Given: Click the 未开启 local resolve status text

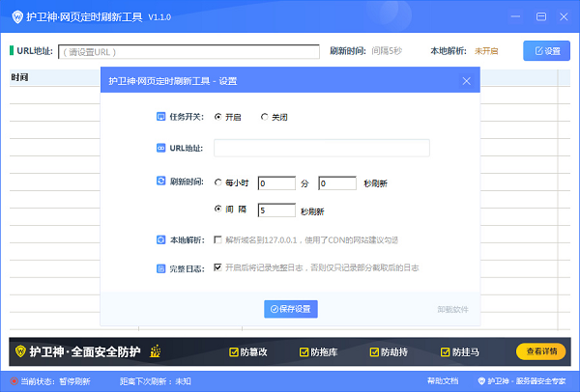Looking at the screenshot, I should 486,51.
